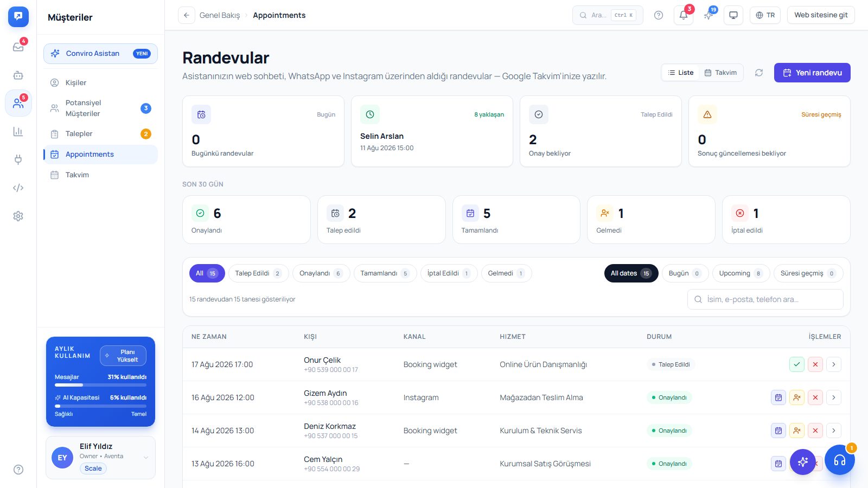Focus the top bar Ara search box
Screen dimensions: 868x488
click(608, 15)
